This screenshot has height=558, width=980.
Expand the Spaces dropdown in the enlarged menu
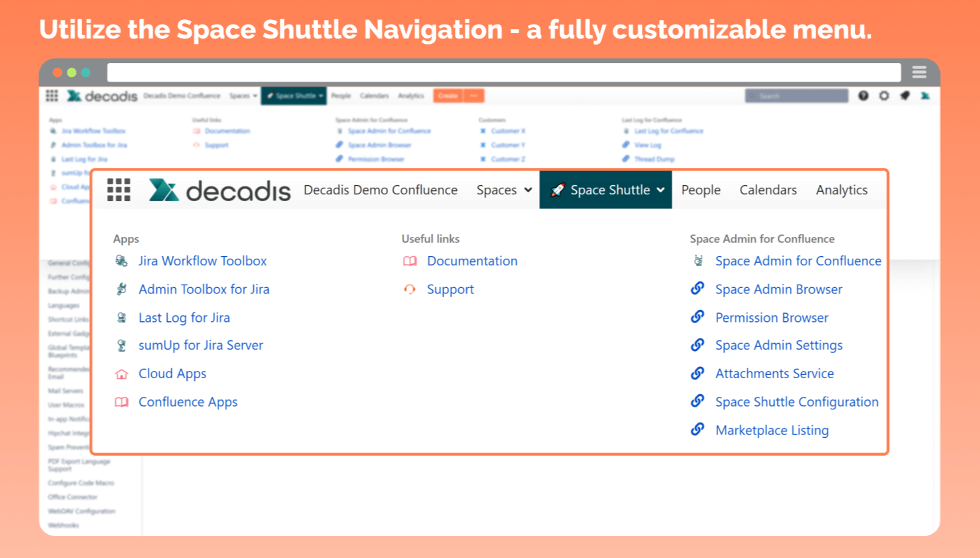click(504, 190)
